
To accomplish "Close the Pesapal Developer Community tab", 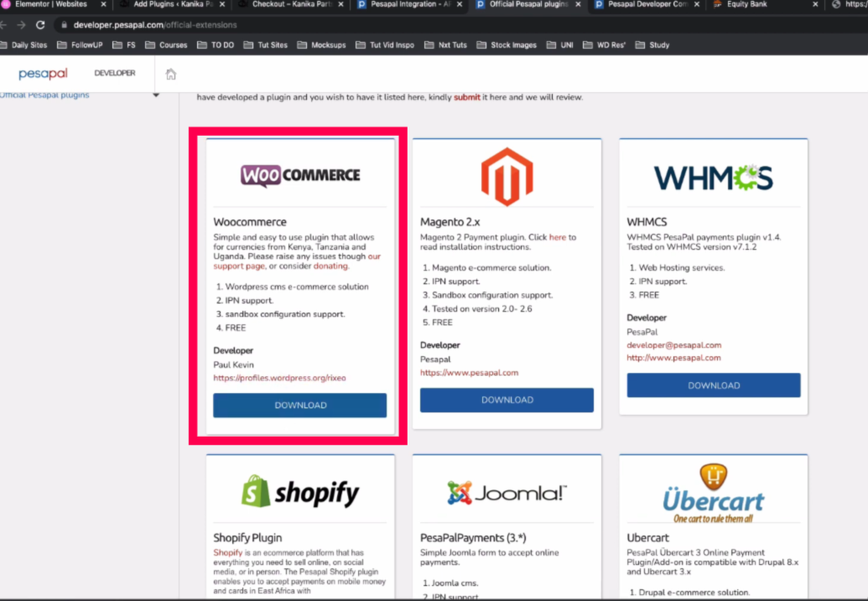I will 696,4.
